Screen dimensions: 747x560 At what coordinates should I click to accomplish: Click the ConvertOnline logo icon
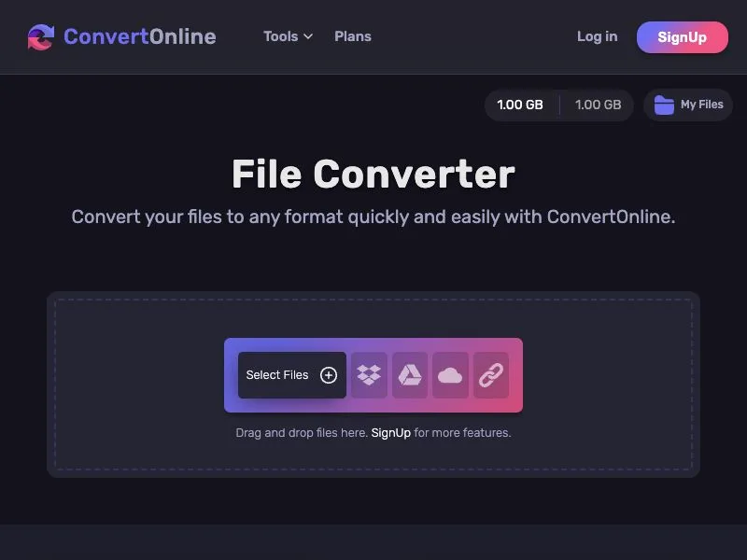tap(41, 37)
